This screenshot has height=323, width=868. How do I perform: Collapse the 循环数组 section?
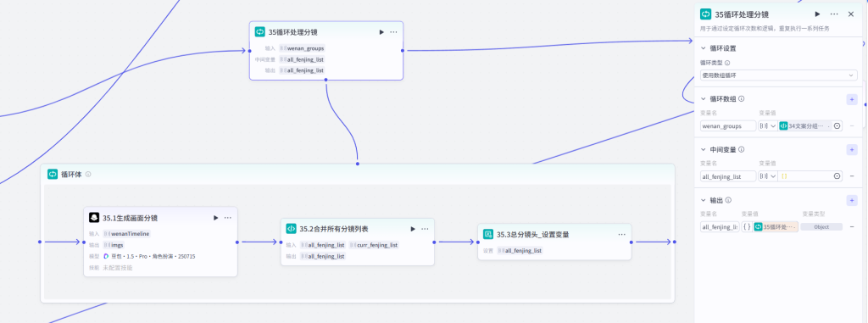(704, 99)
